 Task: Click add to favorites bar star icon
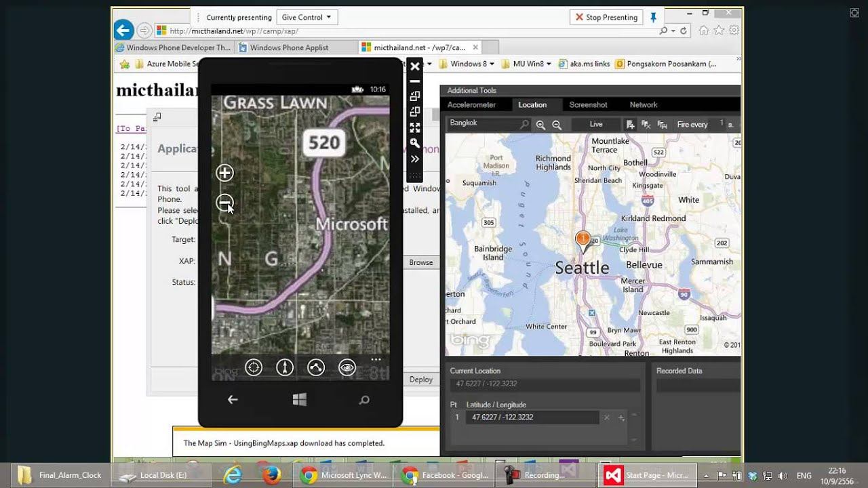124,64
